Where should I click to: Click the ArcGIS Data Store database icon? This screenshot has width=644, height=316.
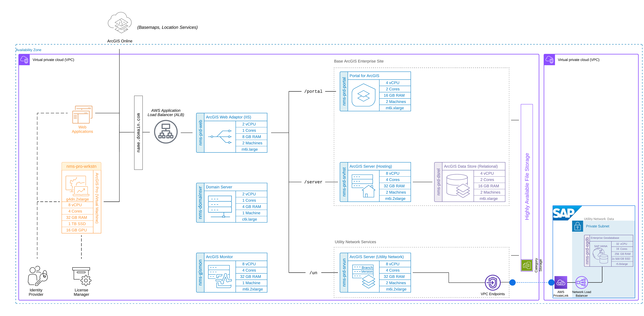pyautogui.click(x=458, y=186)
